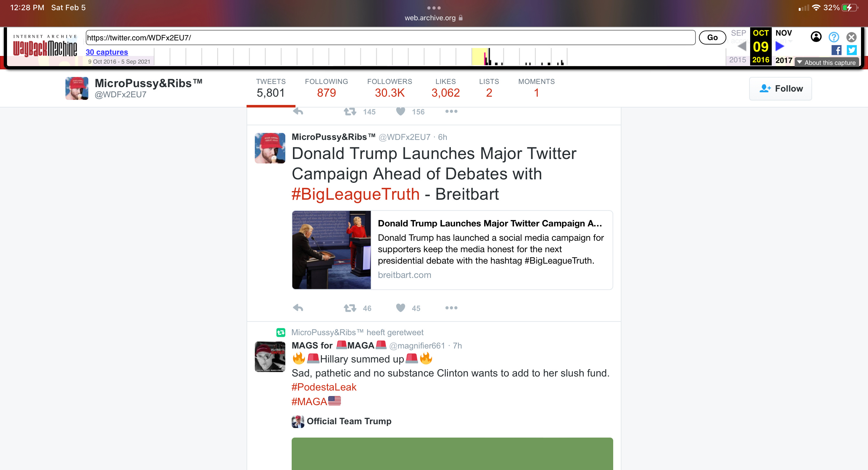Open the Wayback user account icon
The height and width of the screenshot is (470, 868).
pyautogui.click(x=816, y=37)
